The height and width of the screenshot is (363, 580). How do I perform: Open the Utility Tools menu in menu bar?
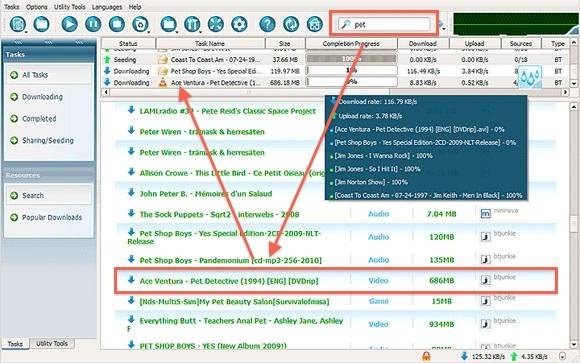pyautogui.click(x=70, y=7)
